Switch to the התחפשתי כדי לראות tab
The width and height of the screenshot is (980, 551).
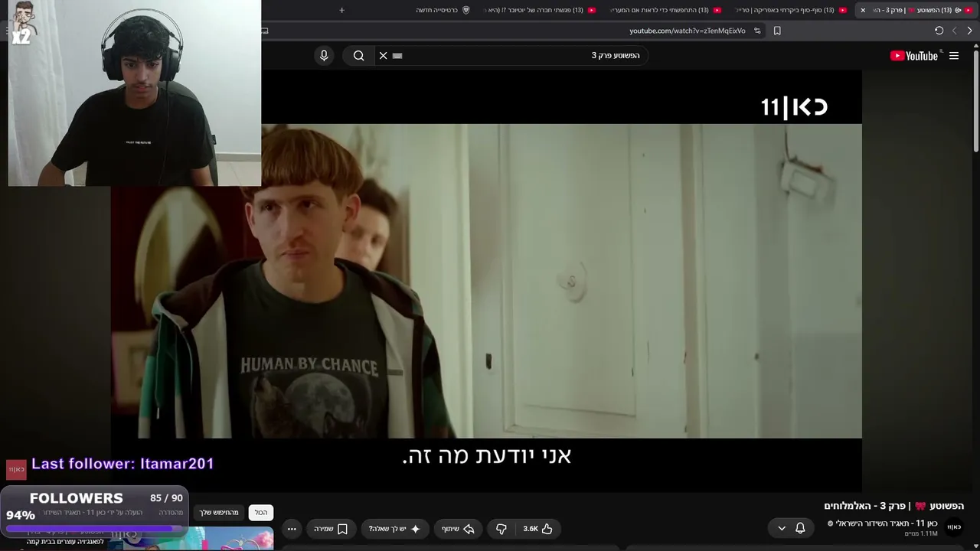pos(666,10)
